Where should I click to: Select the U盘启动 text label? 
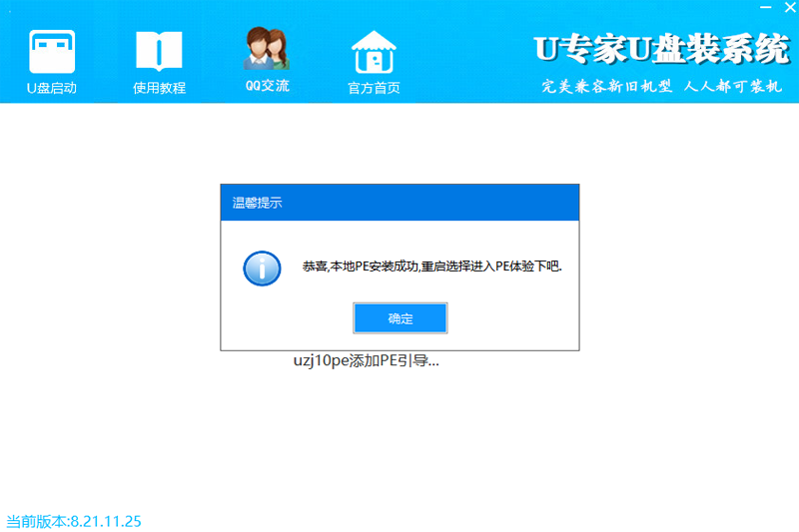click(x=52, y=88)
